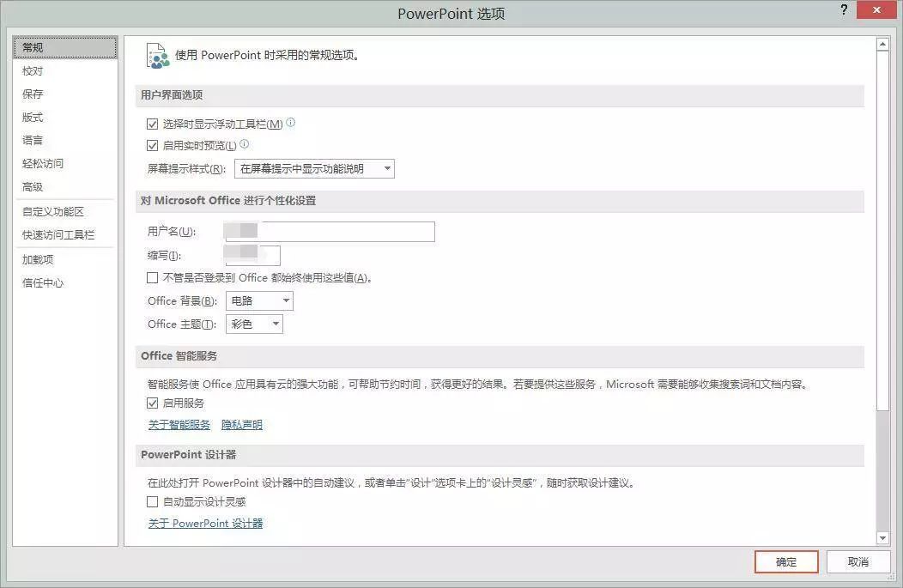Click the scrollbar up arrow
The image size is (903, 588).
[x=882, y=45]
